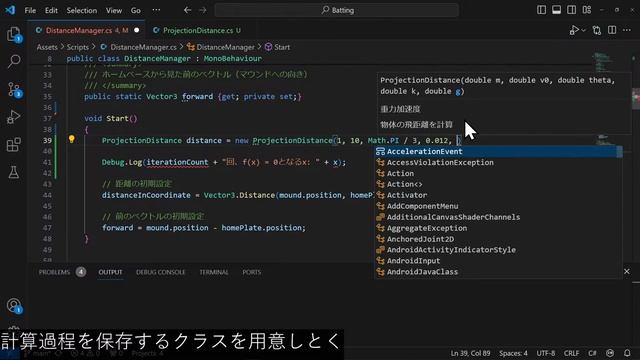Choose AnchoredJoint2D suggestion
Image resolution: width=640 pixels, height=360 pixels.
click(496, 239)
